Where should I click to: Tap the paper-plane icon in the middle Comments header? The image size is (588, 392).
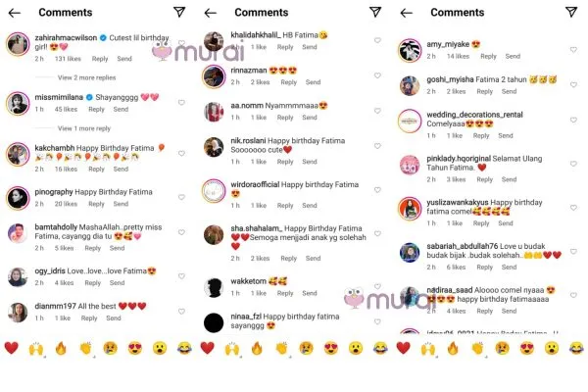pyautogui.click(x=375, y=12)
